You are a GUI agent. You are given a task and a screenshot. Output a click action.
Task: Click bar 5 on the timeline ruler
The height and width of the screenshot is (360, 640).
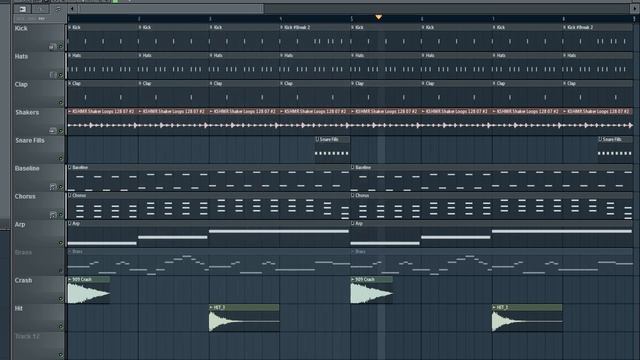[x=352, y=19]
